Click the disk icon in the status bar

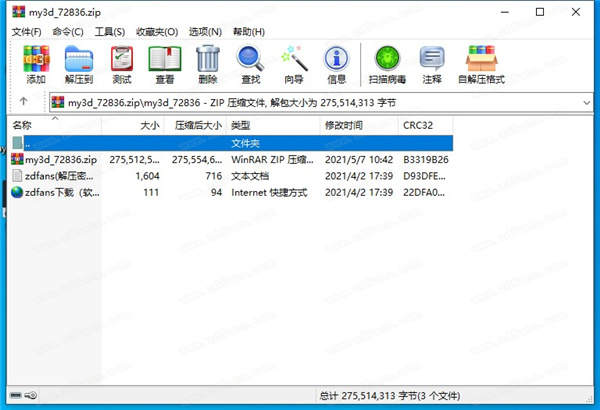click(16, 395)
